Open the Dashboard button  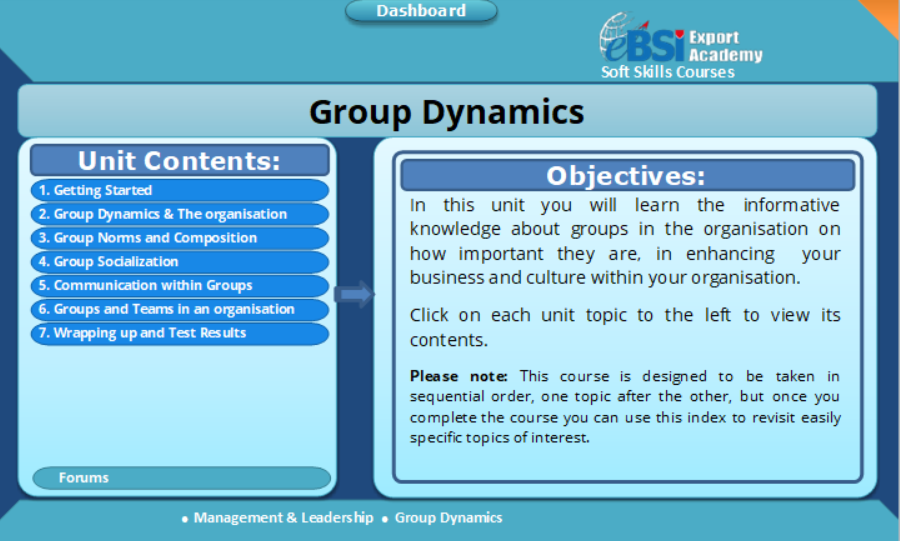pyautogui.click(x=421, y=11)
